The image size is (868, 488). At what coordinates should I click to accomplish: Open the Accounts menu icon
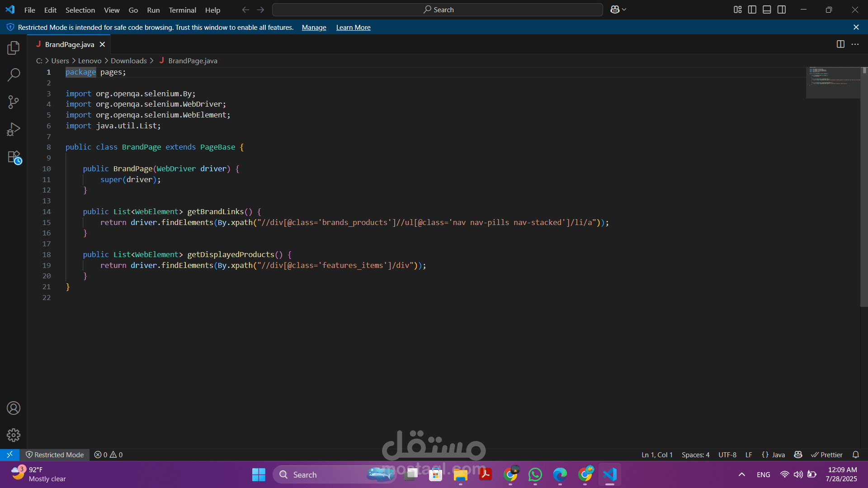[x=14, y=408]
